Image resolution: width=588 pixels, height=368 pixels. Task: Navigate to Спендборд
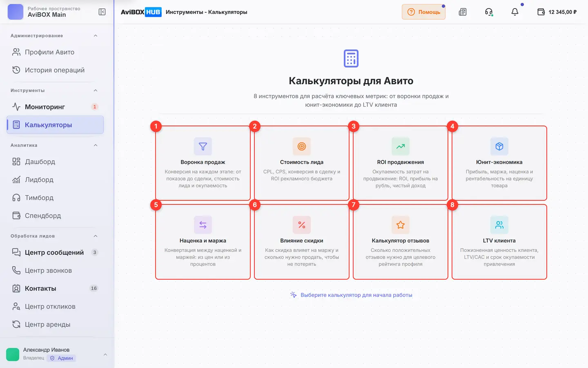[55, 215]
